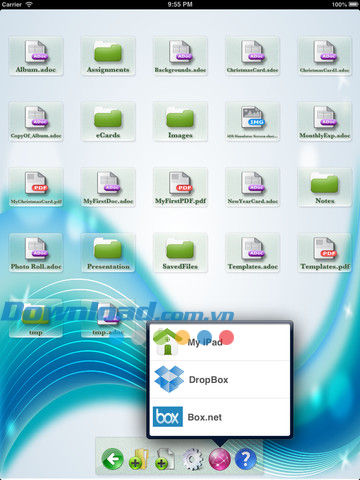This screenshot has height=480, width=360.
Task: Go back using the green arrow button
Action: pos(112,459)
